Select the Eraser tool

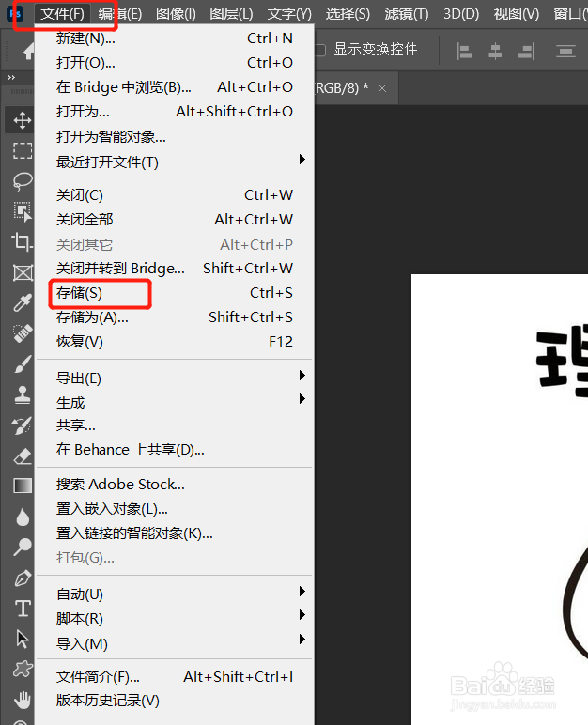pyautogui.click(x=23, y=455)
